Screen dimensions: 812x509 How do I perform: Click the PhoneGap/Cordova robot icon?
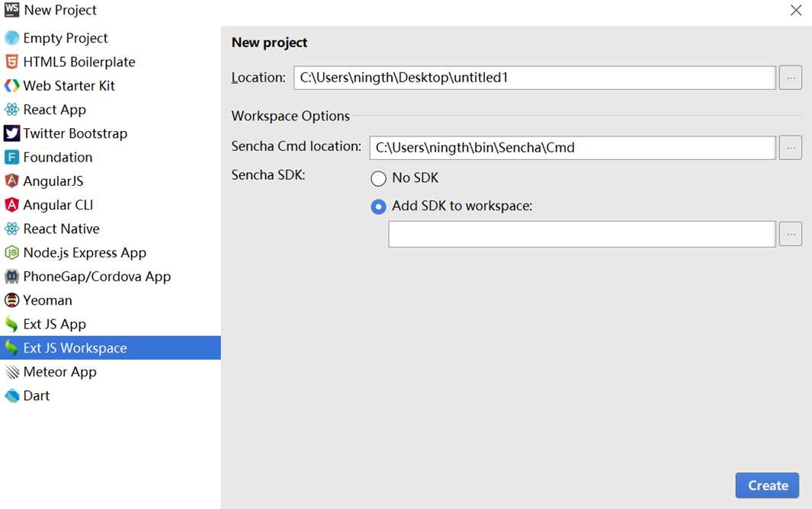coord(12,276)
